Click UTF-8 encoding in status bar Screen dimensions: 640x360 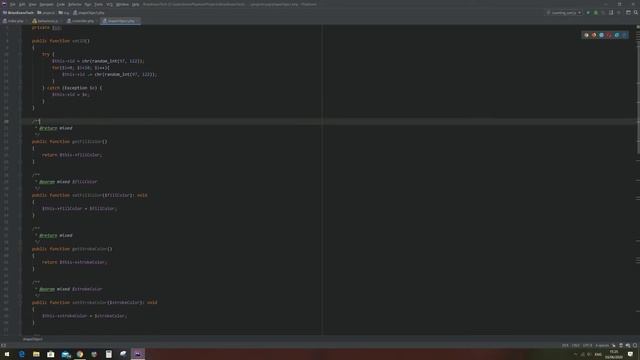click(x=587, y=345)
